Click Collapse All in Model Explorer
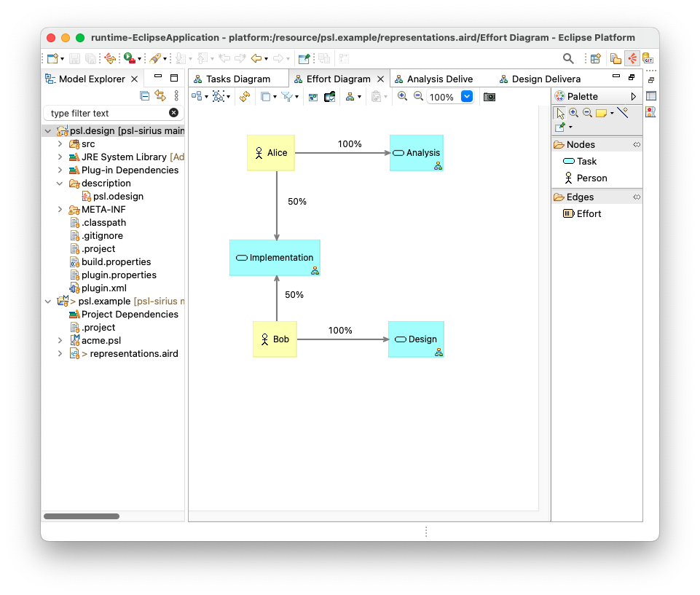700x595 pixels. click(145, 96)
